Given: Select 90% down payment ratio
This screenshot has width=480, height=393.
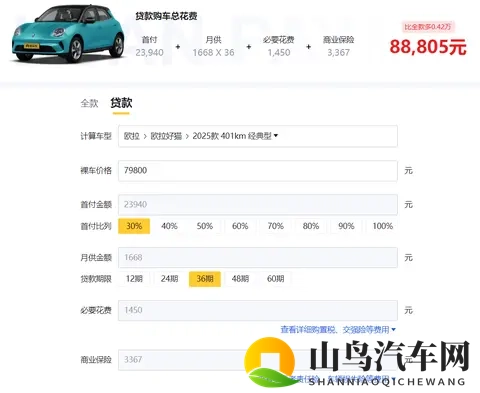Looking at the screenshot, I should 346,226.
